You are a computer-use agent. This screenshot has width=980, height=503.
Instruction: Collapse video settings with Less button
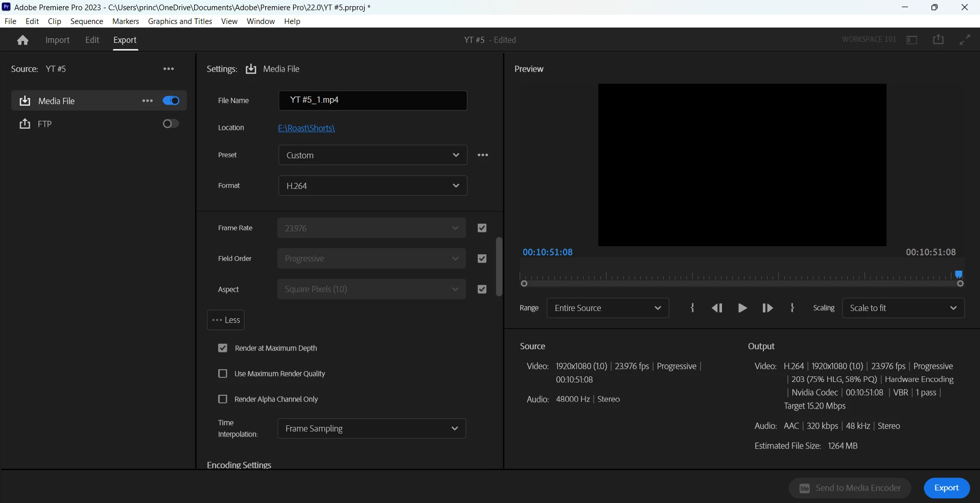click(226, 320)
